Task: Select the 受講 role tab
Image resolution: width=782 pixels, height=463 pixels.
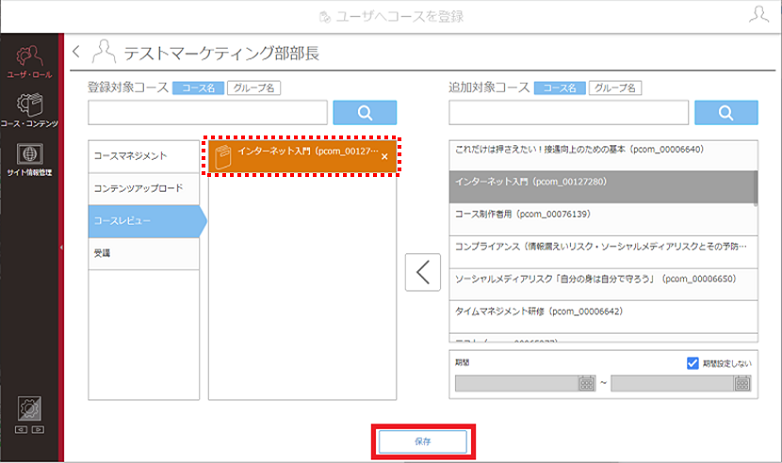Action: (x=144, y=253)
